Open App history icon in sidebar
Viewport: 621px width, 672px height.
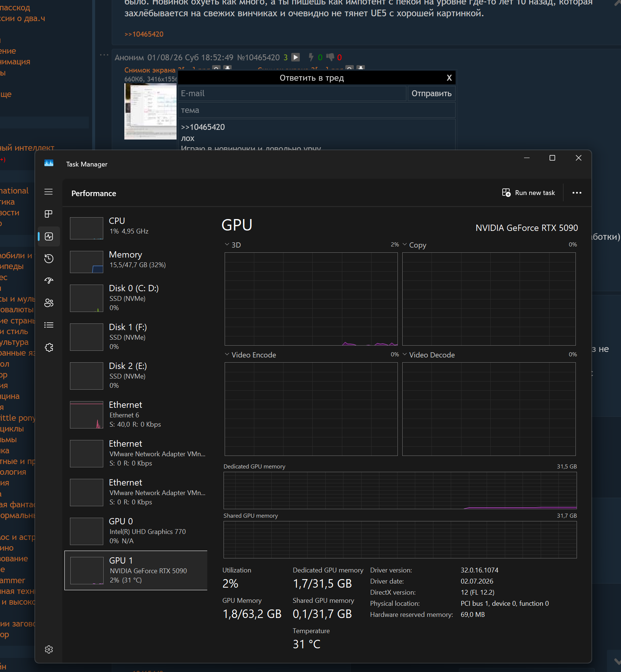click(49, 259)
